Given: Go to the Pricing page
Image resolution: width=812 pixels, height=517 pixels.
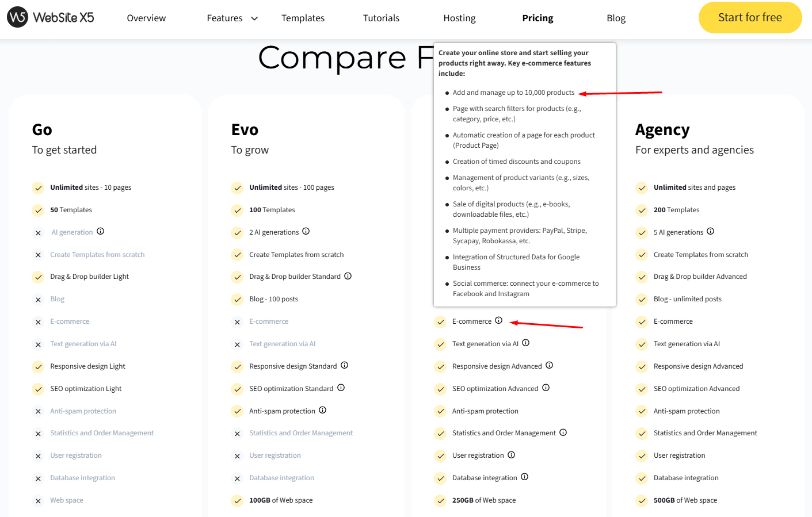Looking at the screenshot, I should (537, 18).
